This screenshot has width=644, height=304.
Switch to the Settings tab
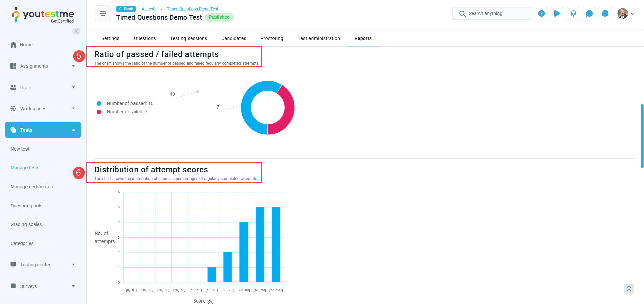coord(110,38)
